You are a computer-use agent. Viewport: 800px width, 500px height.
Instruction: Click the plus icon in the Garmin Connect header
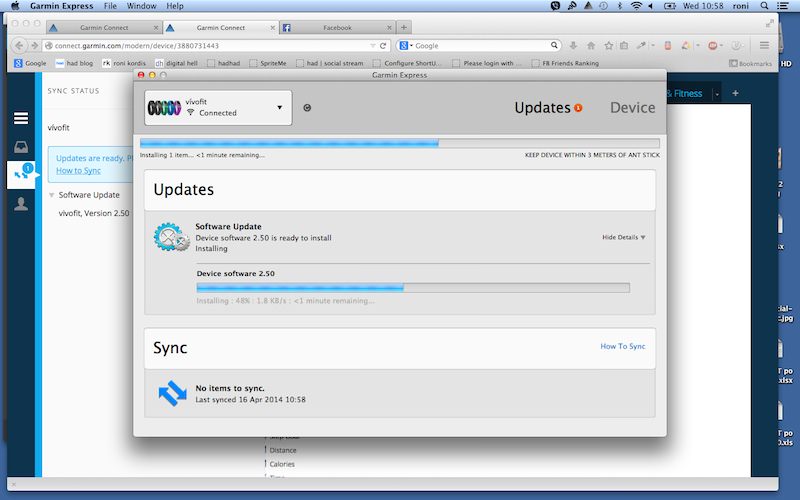tap(735, 93)
